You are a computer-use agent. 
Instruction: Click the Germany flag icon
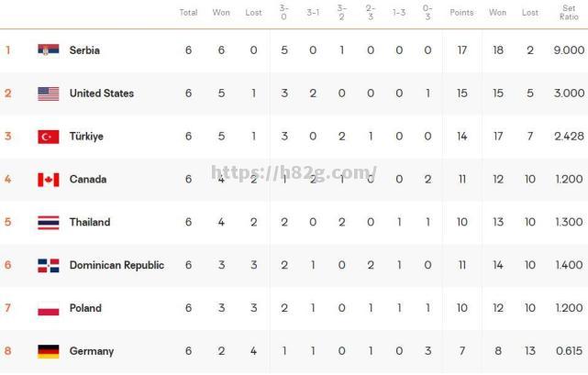tap(49, 352)
